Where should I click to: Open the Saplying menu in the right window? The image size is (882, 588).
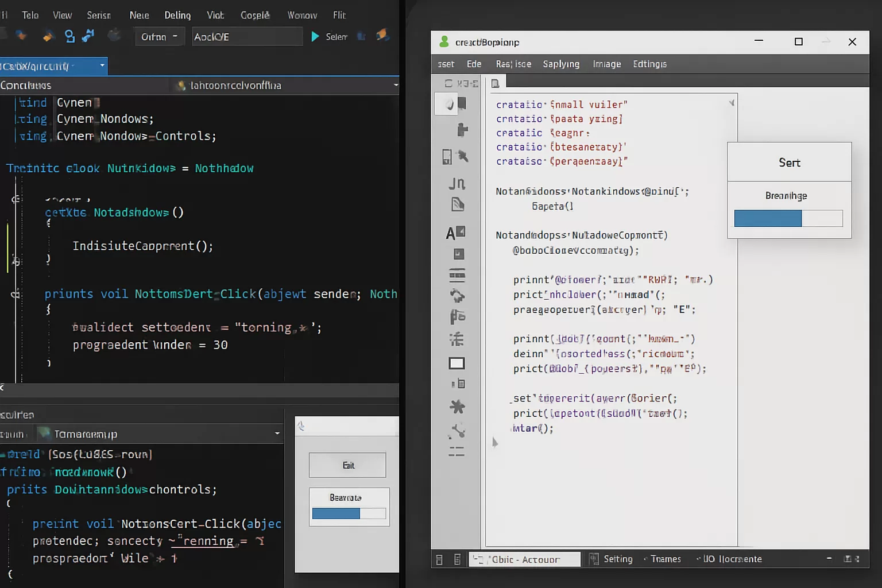[561, 64]
